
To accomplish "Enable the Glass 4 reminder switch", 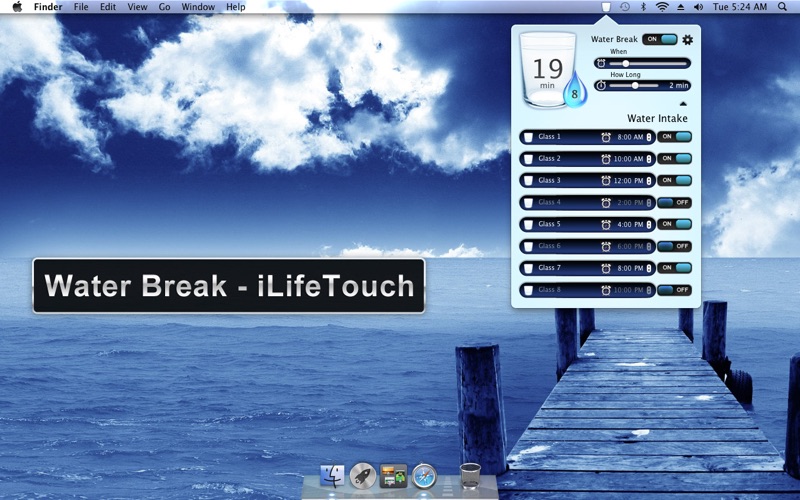I will coord(674,203).
